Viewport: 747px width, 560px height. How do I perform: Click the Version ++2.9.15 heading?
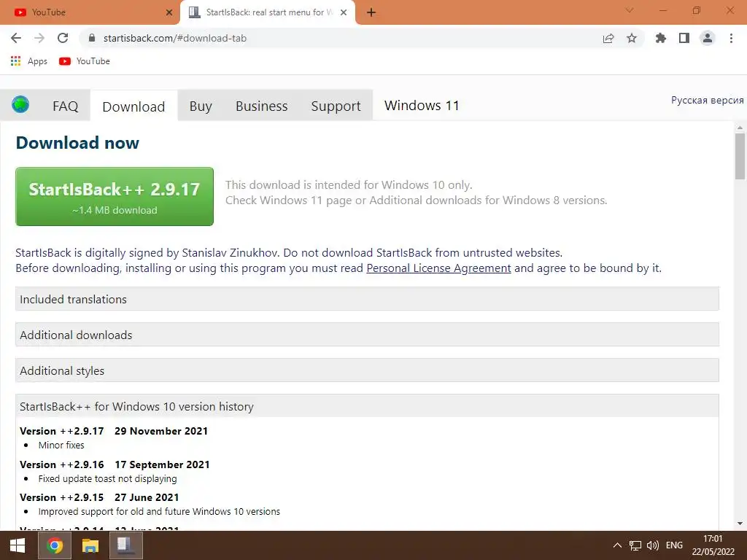[x=99, y=497]
